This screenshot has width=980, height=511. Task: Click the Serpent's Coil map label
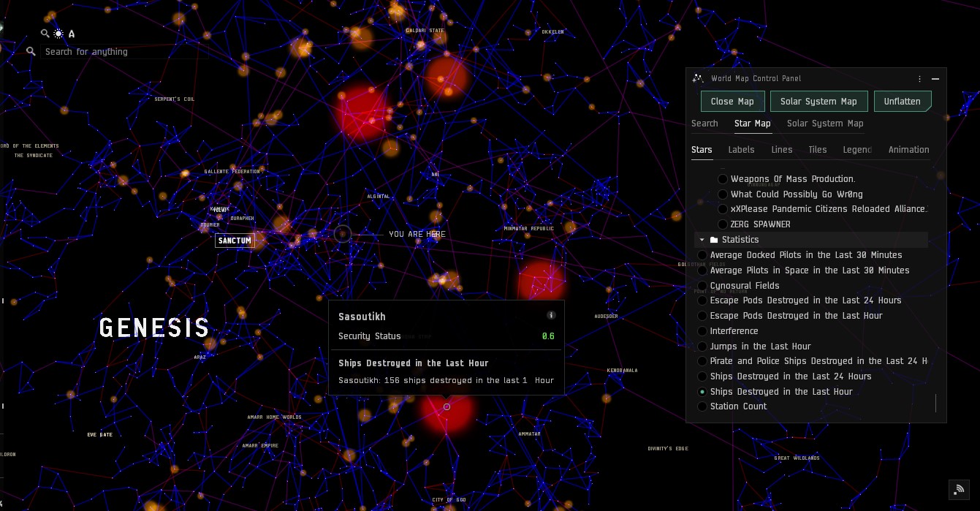pos(175,99)
